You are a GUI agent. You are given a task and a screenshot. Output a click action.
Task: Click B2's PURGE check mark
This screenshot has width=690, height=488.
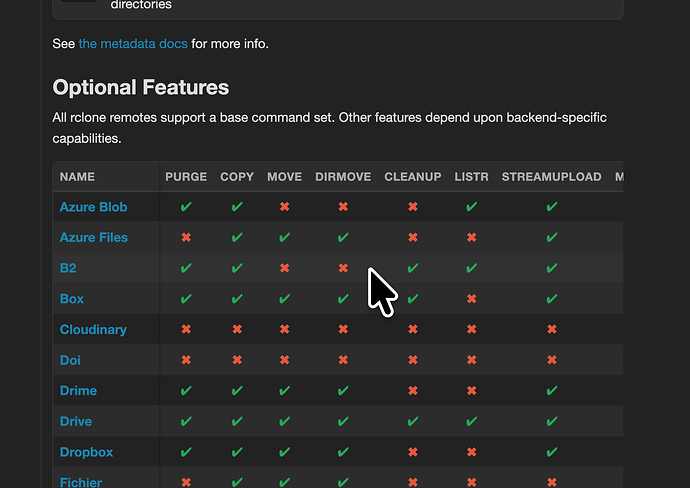(x=186, y=268)
